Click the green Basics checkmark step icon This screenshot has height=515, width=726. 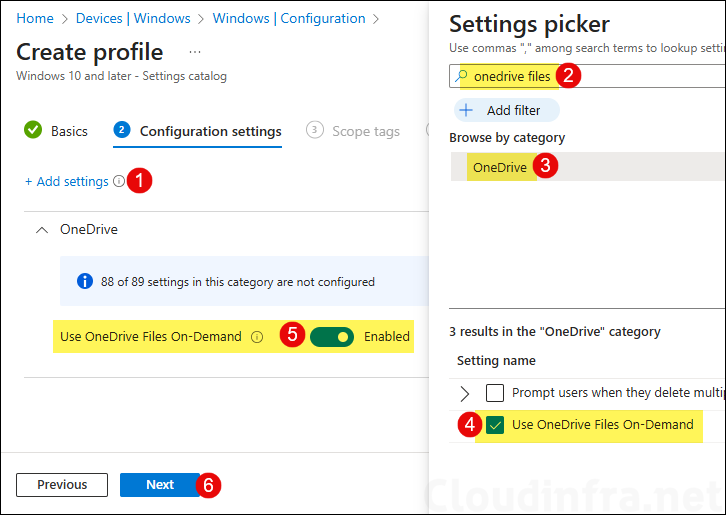click(x=33, y=130)
